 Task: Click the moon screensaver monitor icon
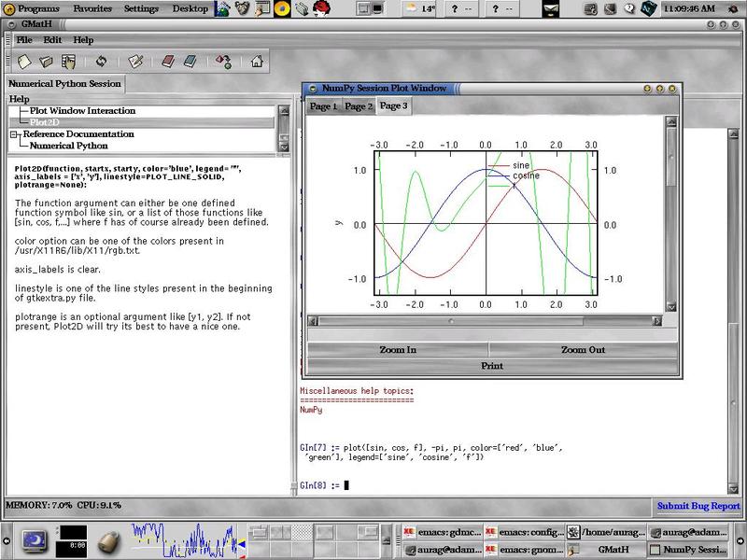click(35, 541)
